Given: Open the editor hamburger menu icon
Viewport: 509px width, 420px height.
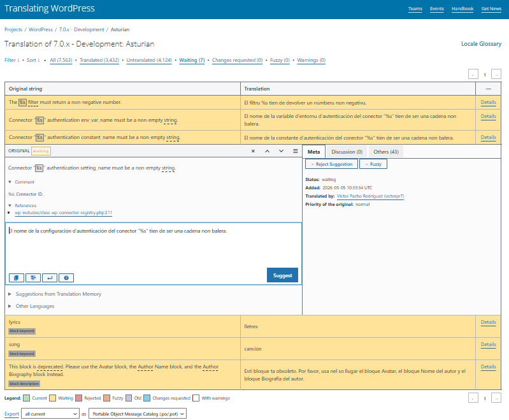Looking at the screenshot, I should (296, 151).
